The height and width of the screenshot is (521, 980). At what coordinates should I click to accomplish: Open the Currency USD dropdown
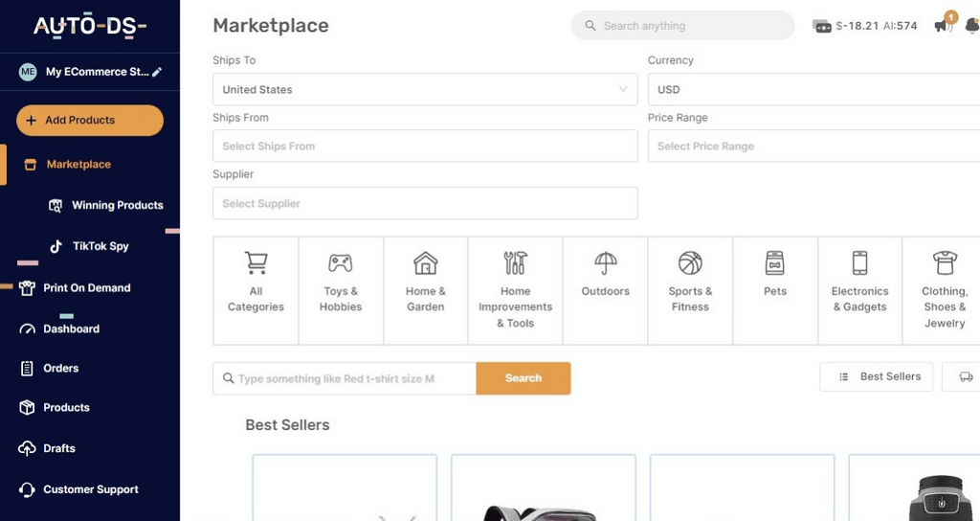[x=813, y=89]
